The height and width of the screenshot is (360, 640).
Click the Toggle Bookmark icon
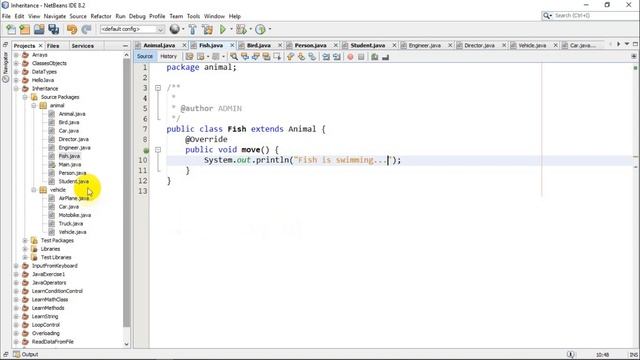tap(312, 57)
